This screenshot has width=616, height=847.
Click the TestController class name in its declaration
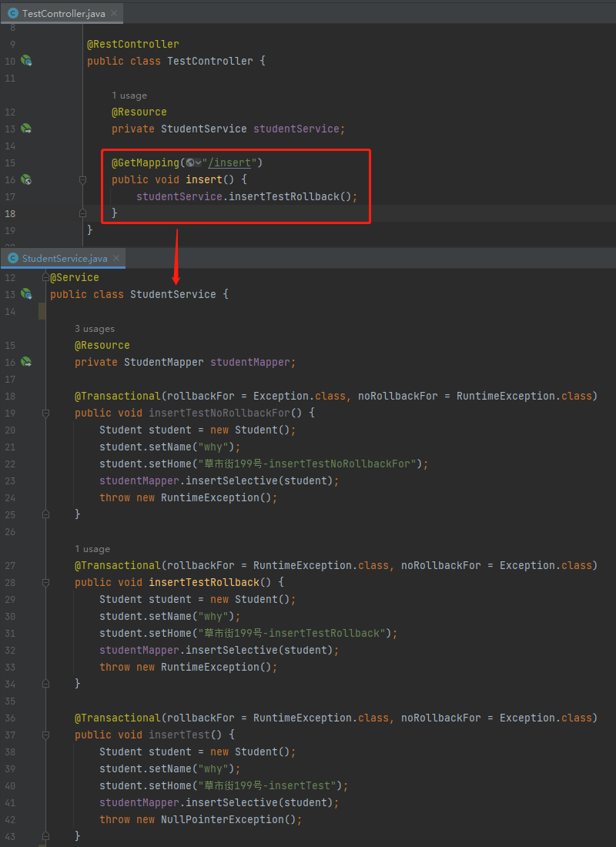pos(209,61)
